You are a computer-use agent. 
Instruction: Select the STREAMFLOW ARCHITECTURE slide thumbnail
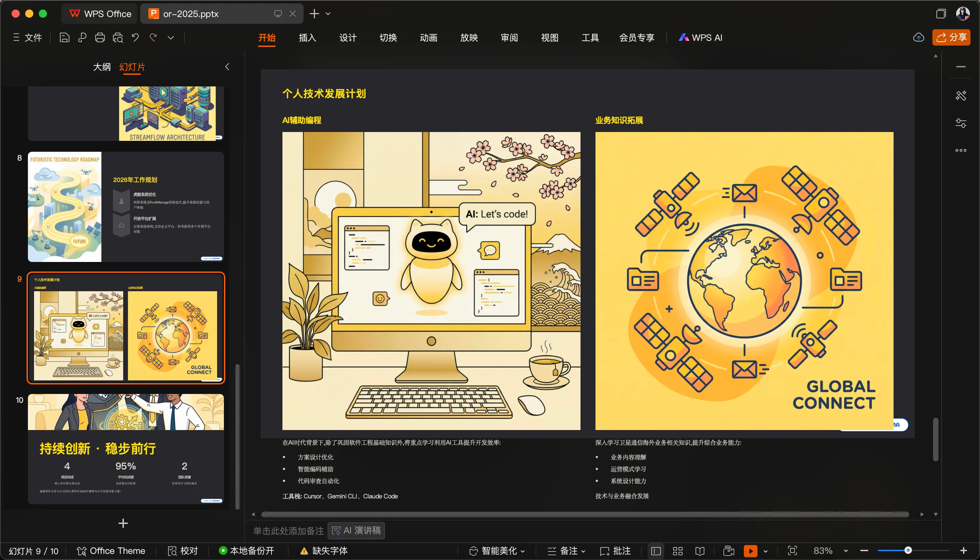click(x=126, y=113)
